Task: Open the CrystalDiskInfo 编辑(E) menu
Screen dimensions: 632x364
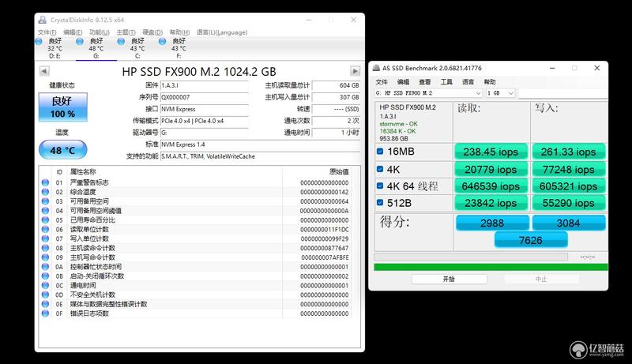Action: (x=73, y=32)
